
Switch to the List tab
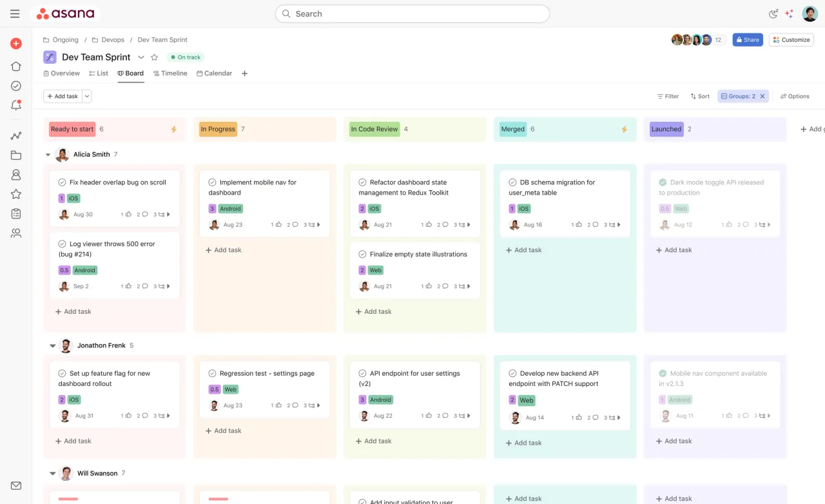99,73
